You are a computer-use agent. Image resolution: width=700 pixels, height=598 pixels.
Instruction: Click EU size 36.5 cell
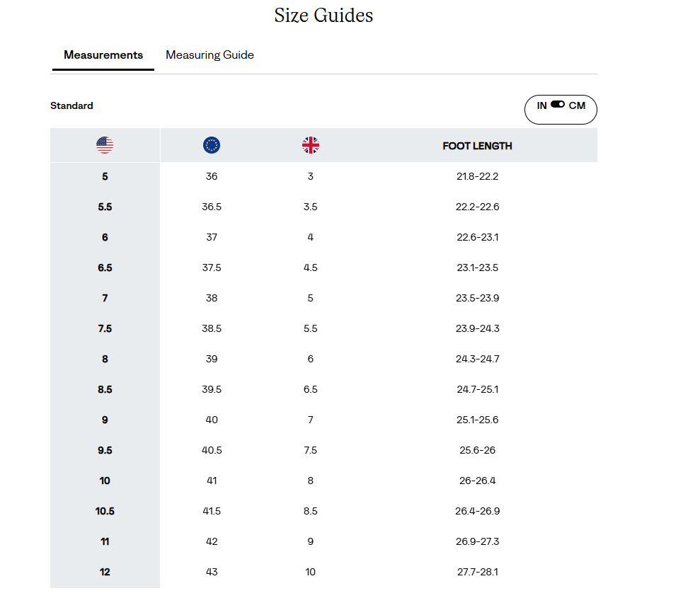point(212,207)
